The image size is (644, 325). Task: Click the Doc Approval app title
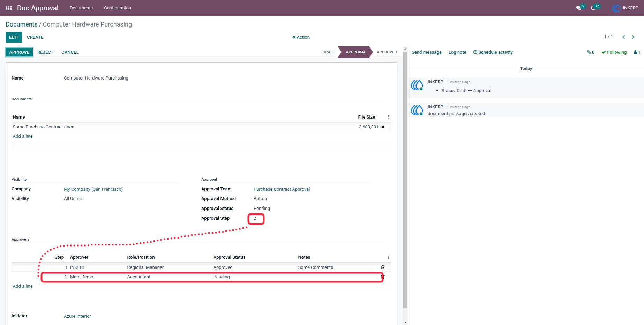38,8
